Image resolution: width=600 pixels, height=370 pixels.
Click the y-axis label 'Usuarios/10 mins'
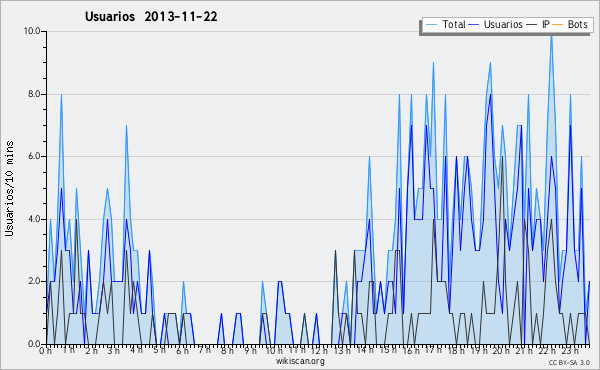[9, 188]
